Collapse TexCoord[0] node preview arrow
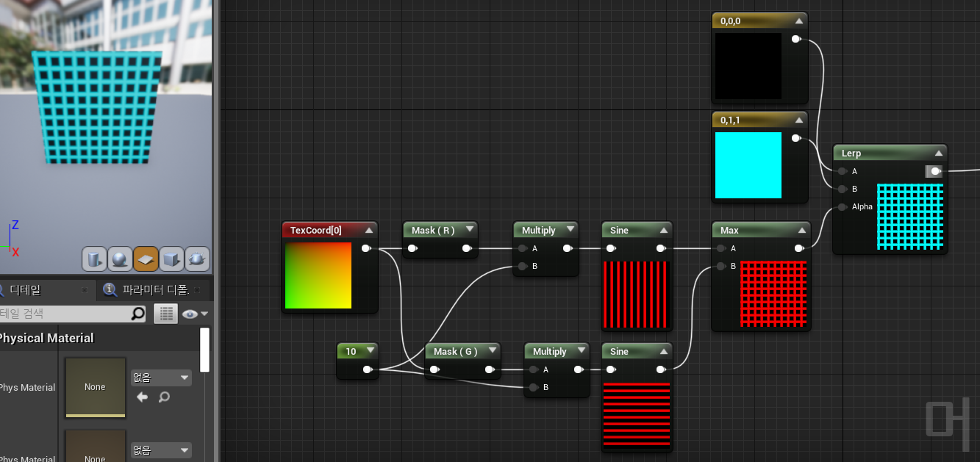 point(369,230)
